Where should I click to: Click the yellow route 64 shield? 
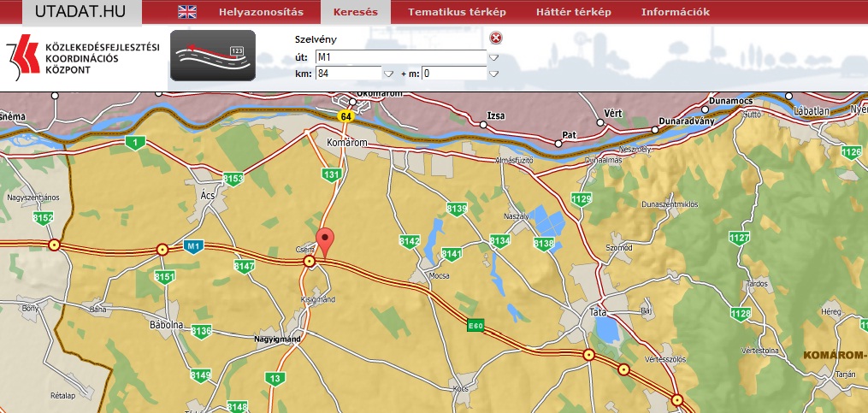tap(345, 115)
